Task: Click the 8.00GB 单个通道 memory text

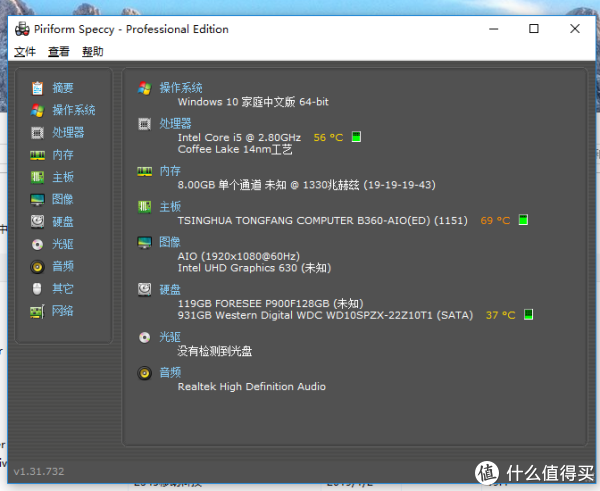Action: click(307, 185)
